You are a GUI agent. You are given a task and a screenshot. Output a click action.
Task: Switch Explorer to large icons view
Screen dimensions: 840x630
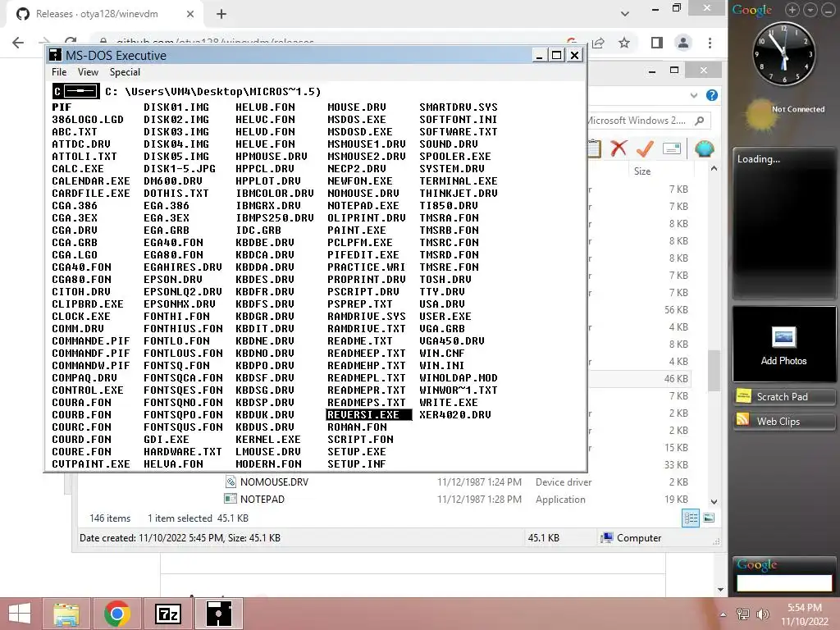tap(709, 518)
